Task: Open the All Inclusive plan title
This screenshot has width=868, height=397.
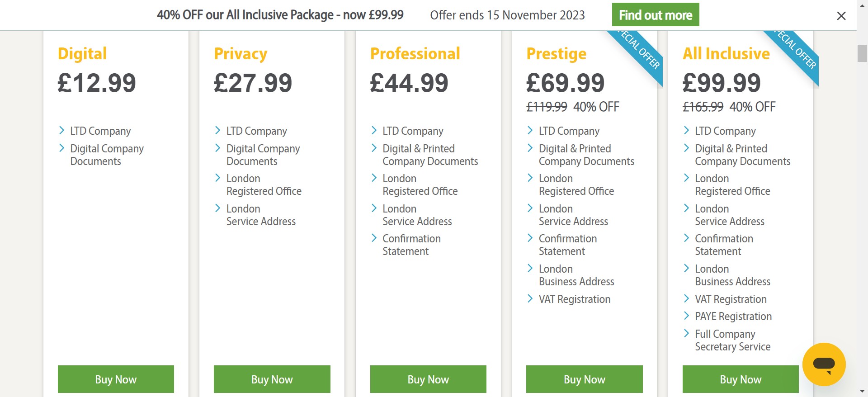Action: 726,54
